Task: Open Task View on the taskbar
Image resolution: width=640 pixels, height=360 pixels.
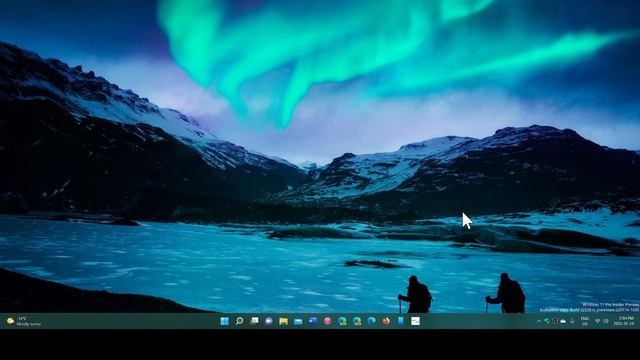Action: pos(254,321)
